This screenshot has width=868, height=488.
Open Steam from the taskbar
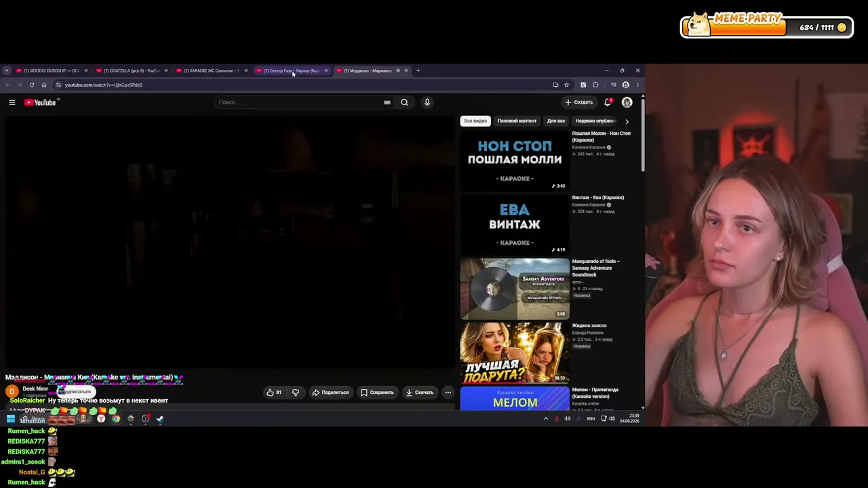pos(160,419)
